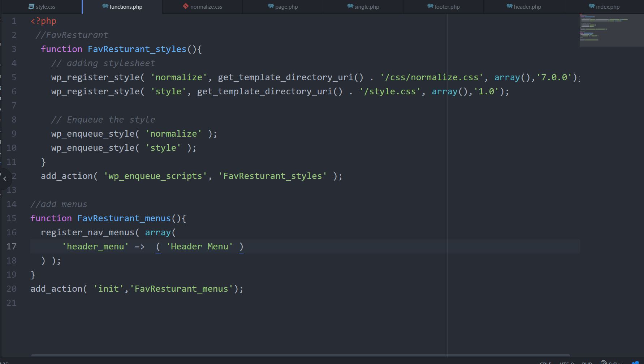Screen dimensions: 644x364
Task: Click the '/css/normalize.css' string
Action: coord(432,77)
